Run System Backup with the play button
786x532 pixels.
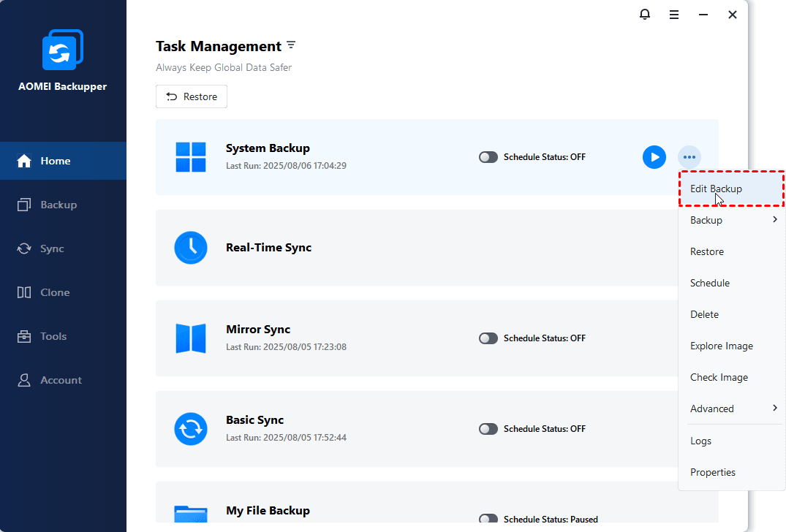(654, 157)
